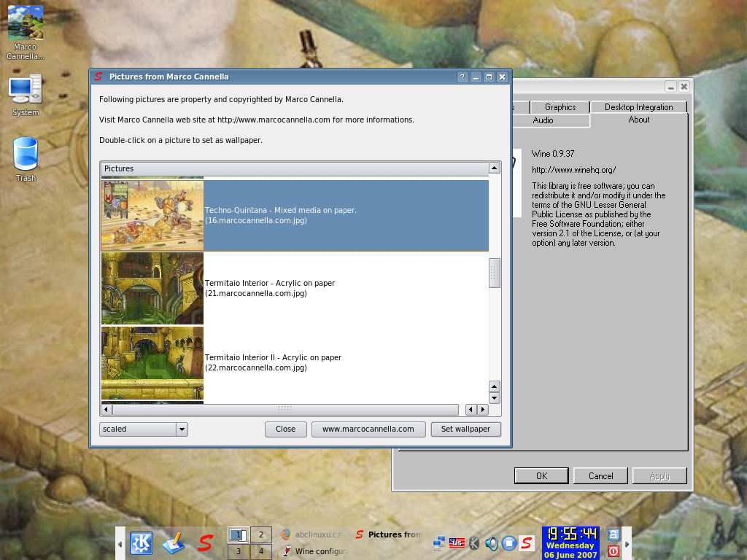Click the Set wallpaper button
Screen dimensions: 747x560
point(465,429)
